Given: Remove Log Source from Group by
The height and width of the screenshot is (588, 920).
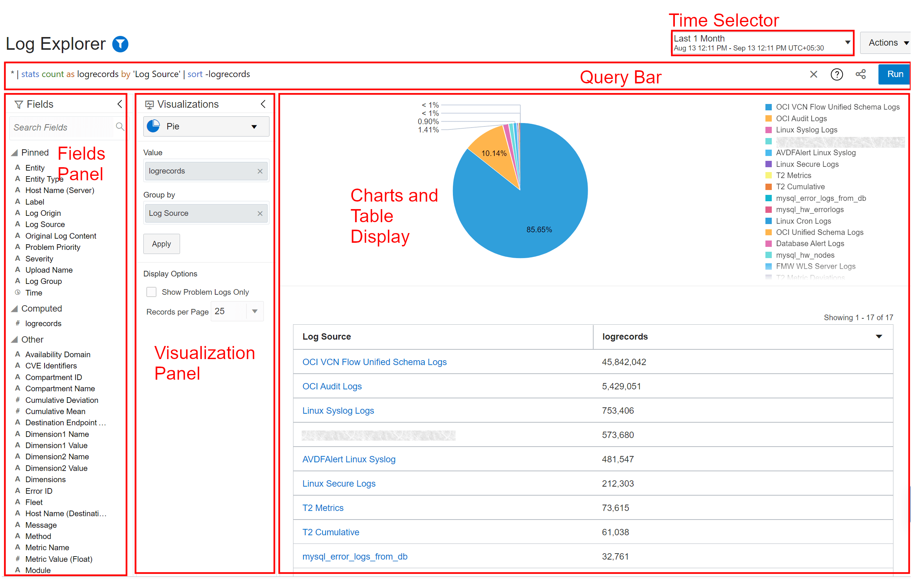Looking at the screenshot, I should [260, 213].
